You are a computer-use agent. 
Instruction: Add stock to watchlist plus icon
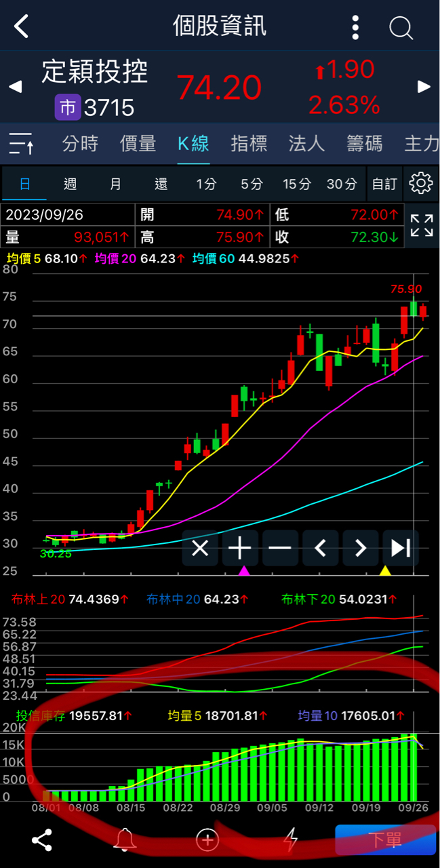207,840
